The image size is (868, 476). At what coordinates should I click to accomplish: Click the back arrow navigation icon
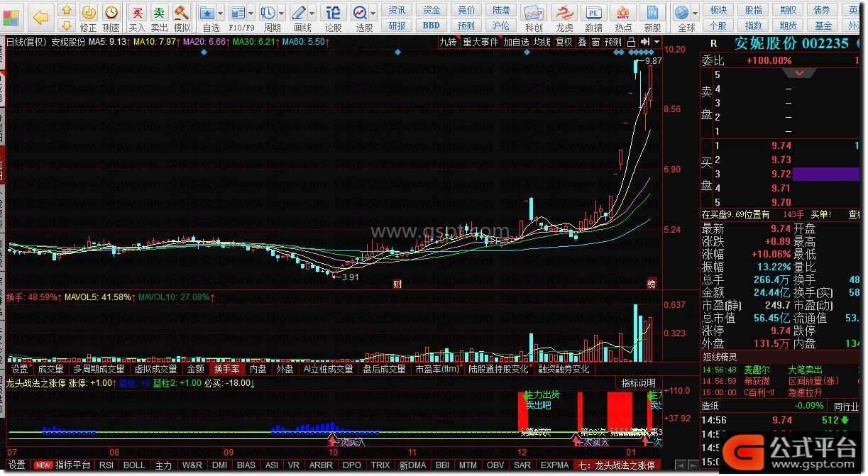coord(41,17)
